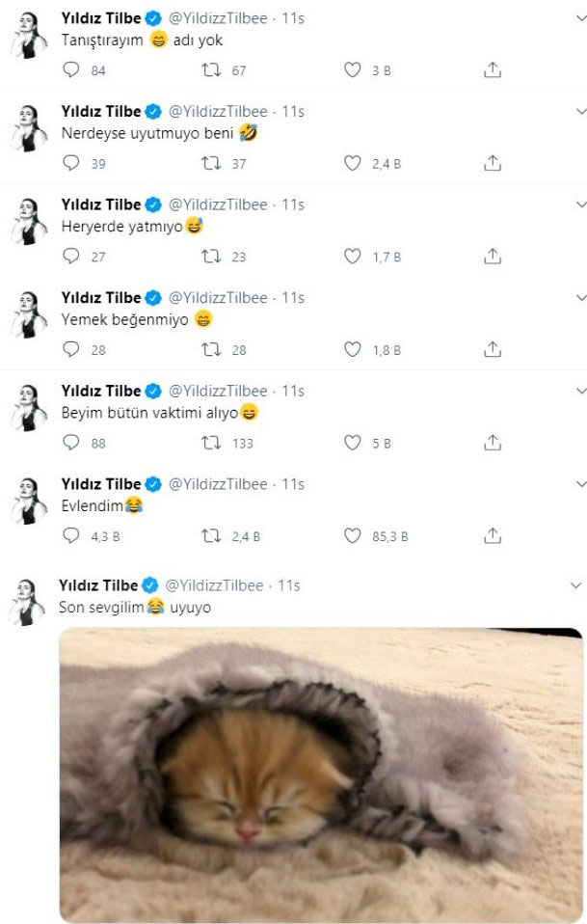Share the 'Tanıştırayım adı yok' tweet
Screen dimensions: 587x924
click(493, 70)
